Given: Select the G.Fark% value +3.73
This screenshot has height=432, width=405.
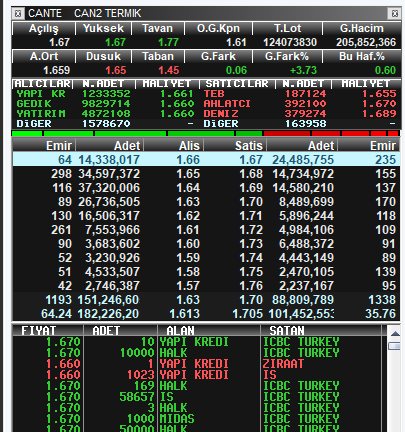Looking at the screenshot, I should (303, 70).
